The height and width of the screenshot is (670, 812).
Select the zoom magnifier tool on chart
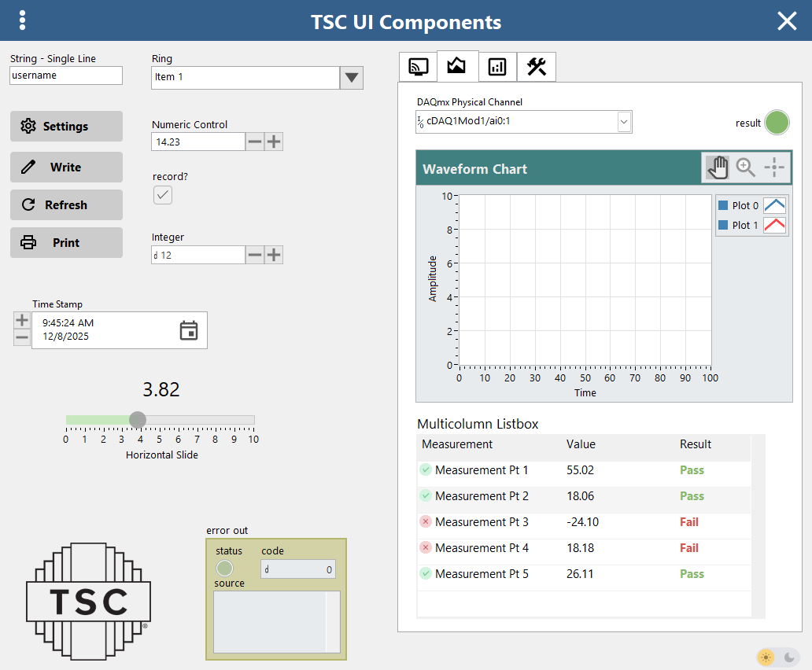pyautogui.click(x=745, y=167)
